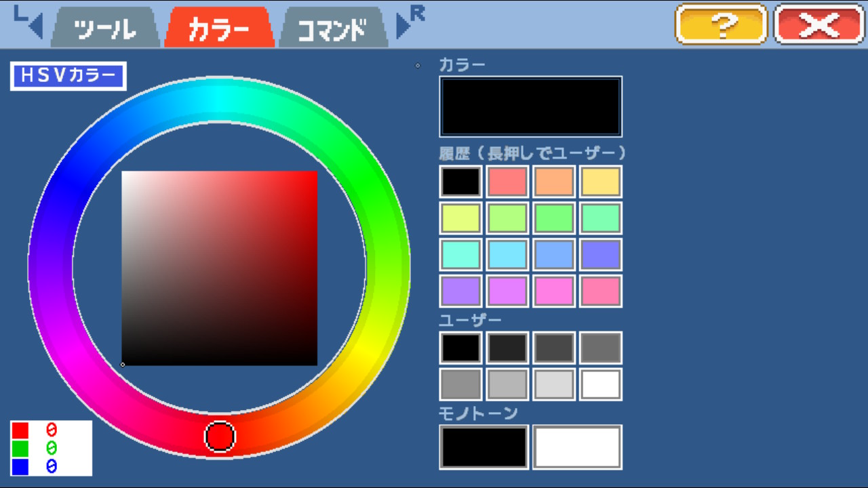Select pale yellow history swatch
This screenshot has width=868, height=488.
point(601,182)
